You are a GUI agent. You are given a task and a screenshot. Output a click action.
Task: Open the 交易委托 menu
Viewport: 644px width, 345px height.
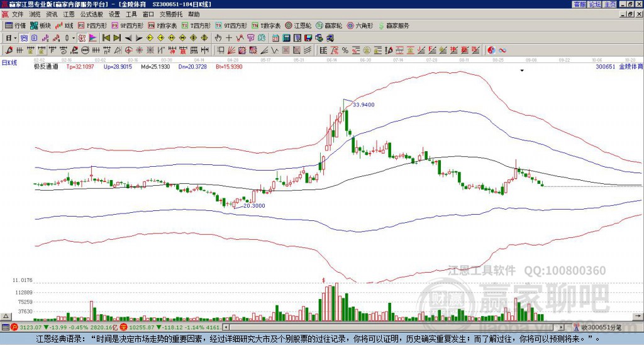(171, 14)
